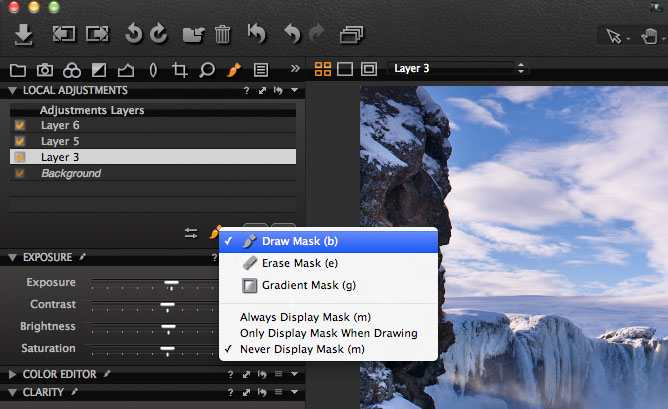Image resolution: width=668 pixels, height=409 pixels.
Task: Open Color Editor presets list icon
Action: (x=278, y=374)
